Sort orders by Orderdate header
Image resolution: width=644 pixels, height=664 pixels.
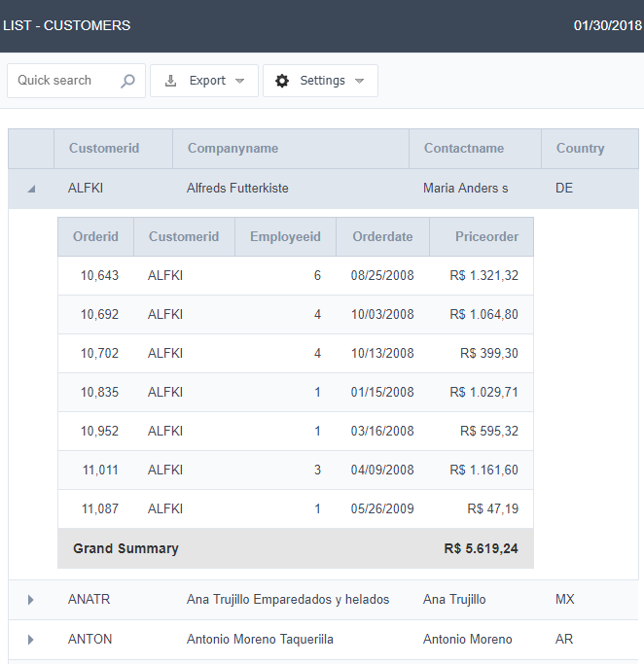(x=382, y=236)
